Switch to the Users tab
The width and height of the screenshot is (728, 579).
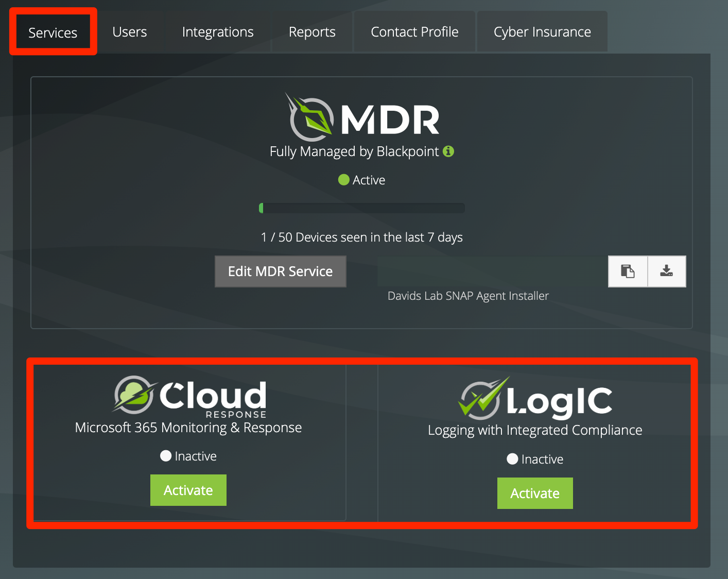pos(129,31)
